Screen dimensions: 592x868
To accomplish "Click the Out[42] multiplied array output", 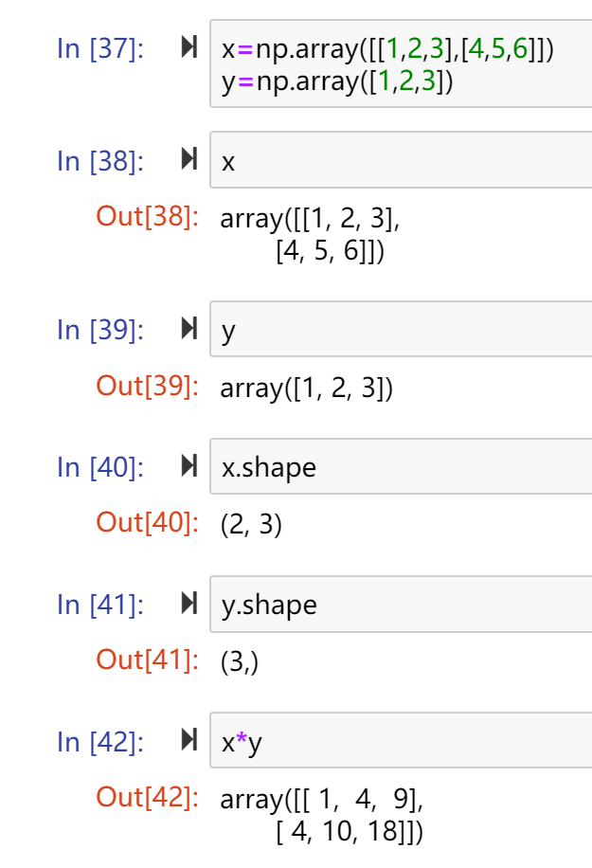I will click(321, 816).
